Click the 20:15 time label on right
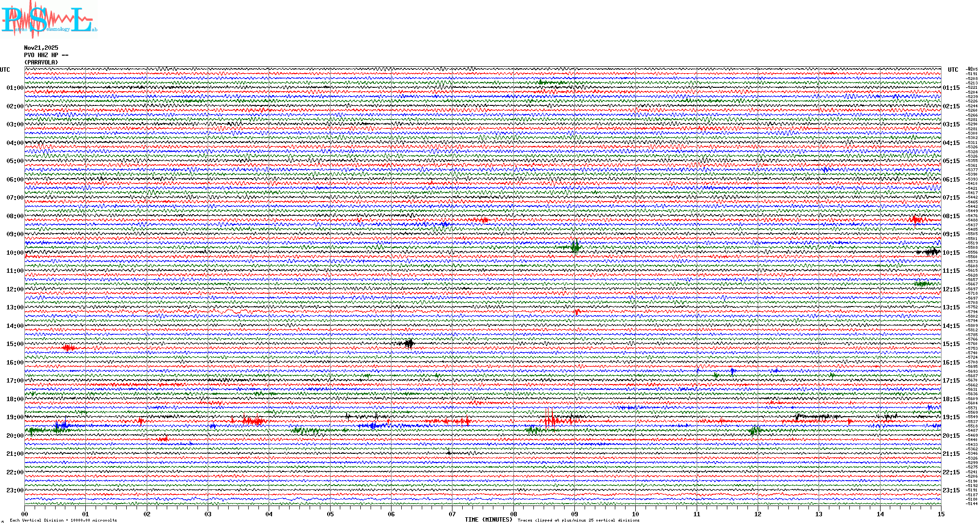Image resolution: width=980 pixels, height=527 pixels. (951, 436)
